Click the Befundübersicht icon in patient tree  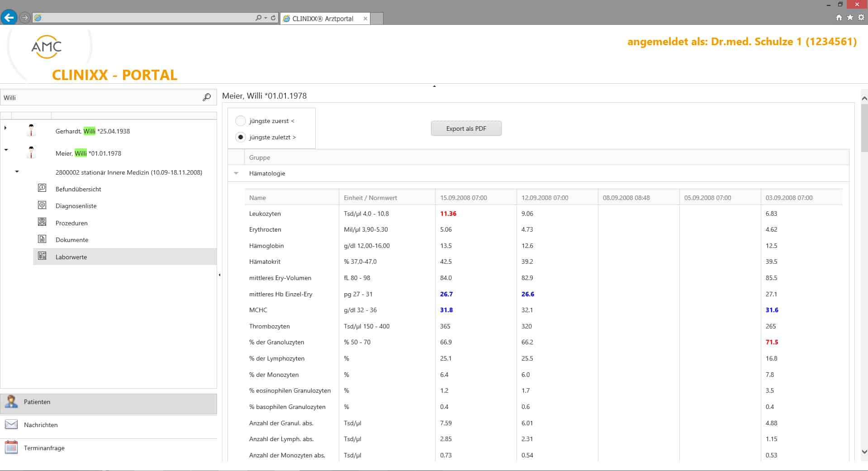point(42,188)
